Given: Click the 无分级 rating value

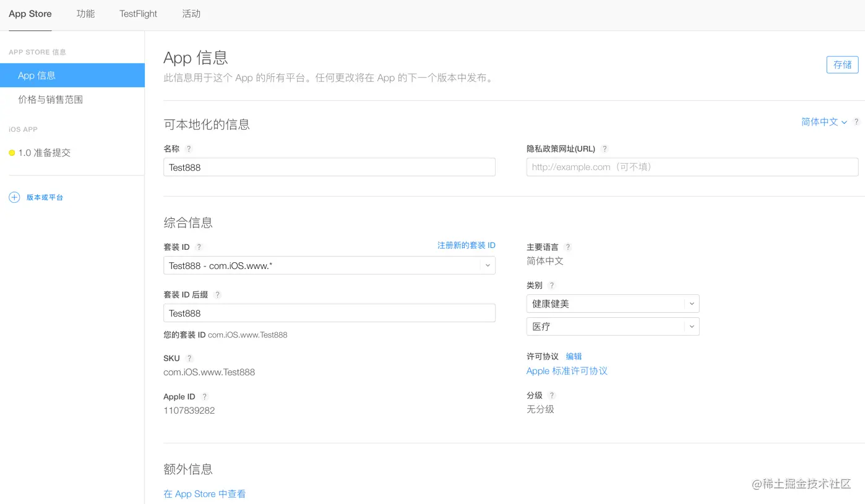Looking at the screenshot, I should click(x=540, y=409).
